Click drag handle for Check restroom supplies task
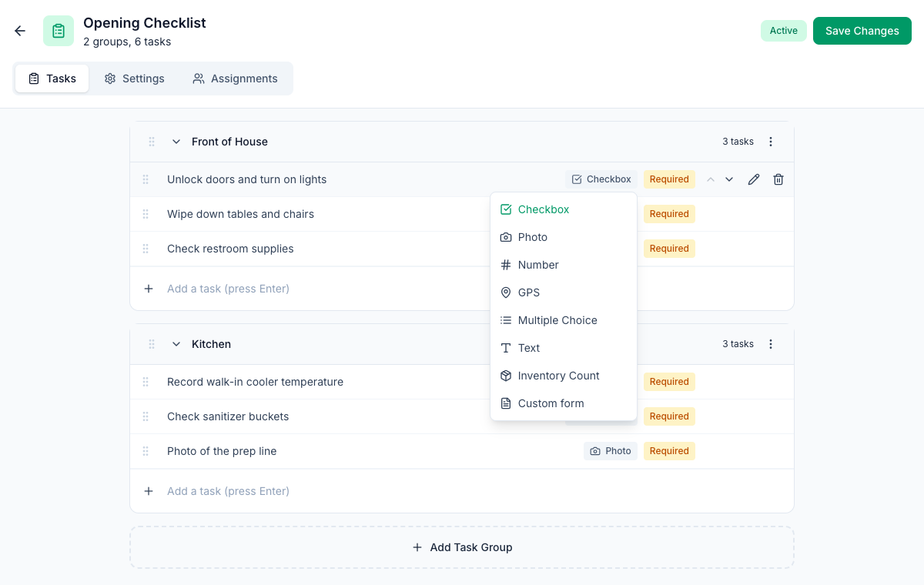The height and width of the screenshot is (585, 924). pos(146,249)
